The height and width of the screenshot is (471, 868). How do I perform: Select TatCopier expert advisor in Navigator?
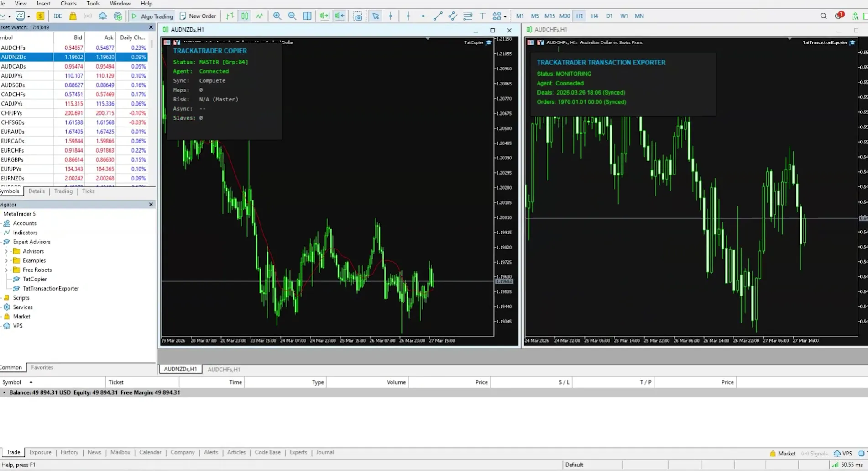tap(35, 279)
